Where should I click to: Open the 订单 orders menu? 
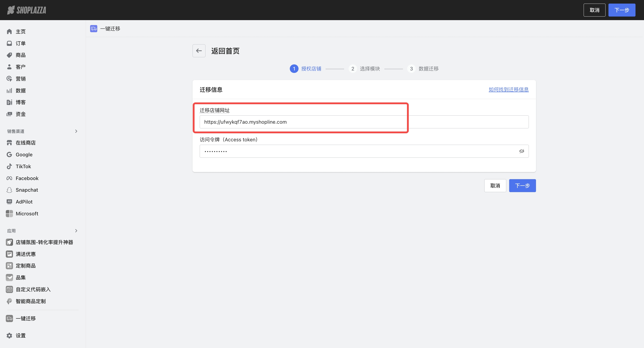[x=21, y=43]
